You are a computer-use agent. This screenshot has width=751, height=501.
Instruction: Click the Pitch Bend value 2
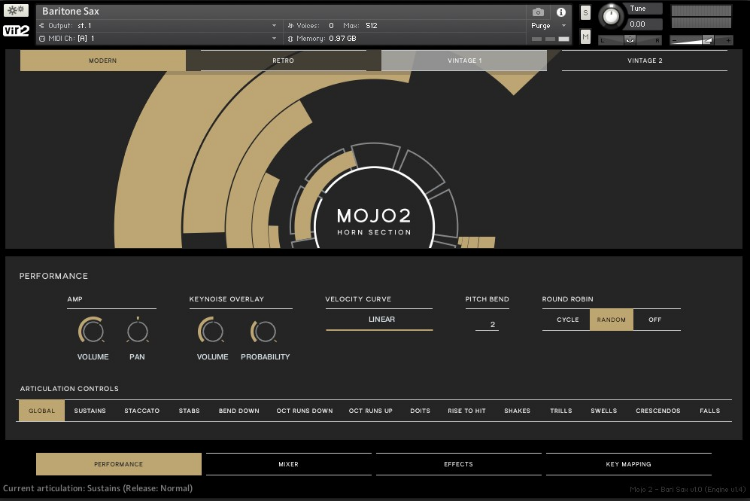point(492,324)
